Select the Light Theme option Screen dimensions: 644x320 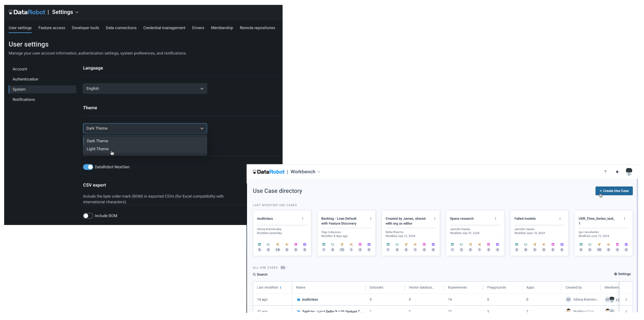[x=98, y=149]
